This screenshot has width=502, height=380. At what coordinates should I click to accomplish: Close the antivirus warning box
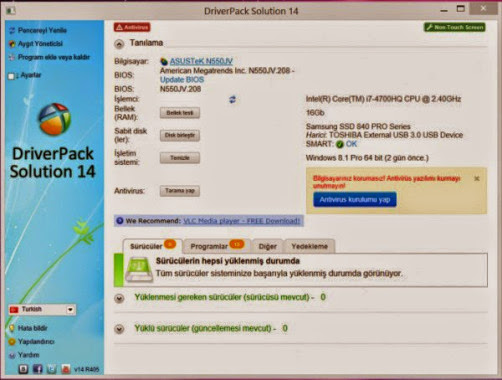click(477, 179)
